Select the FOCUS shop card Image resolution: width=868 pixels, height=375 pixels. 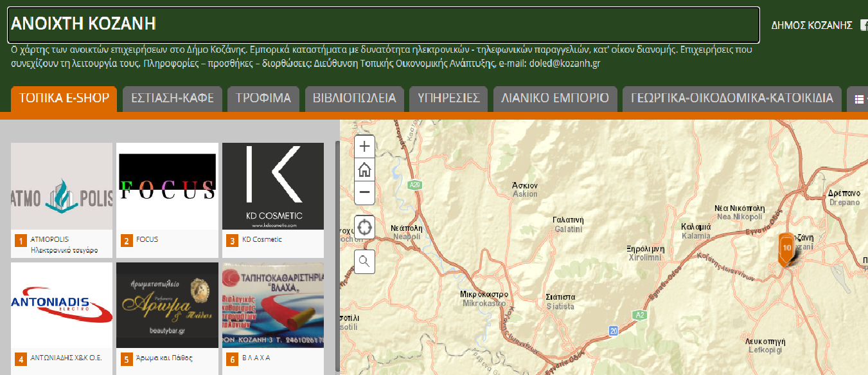pos(167,187)
